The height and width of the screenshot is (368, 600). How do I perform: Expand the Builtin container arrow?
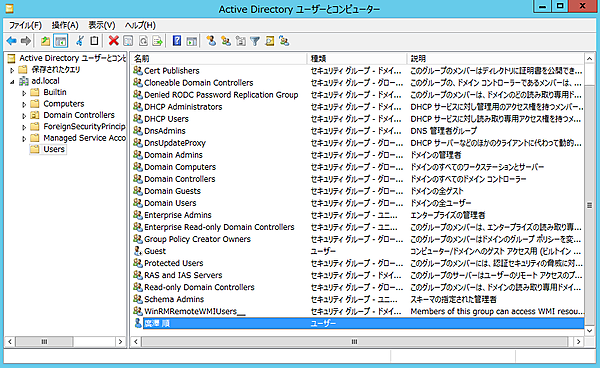click(x=24, y=93)
